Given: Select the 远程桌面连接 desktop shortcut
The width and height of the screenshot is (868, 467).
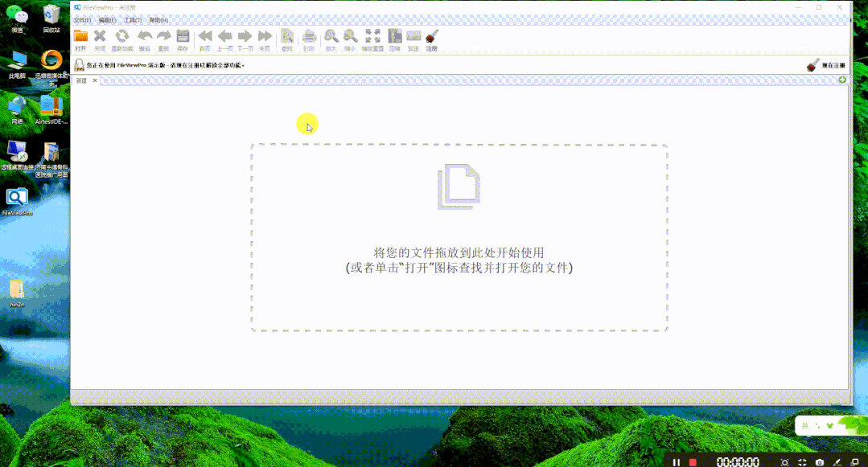Looking at the screenshot, I should 17,155.
